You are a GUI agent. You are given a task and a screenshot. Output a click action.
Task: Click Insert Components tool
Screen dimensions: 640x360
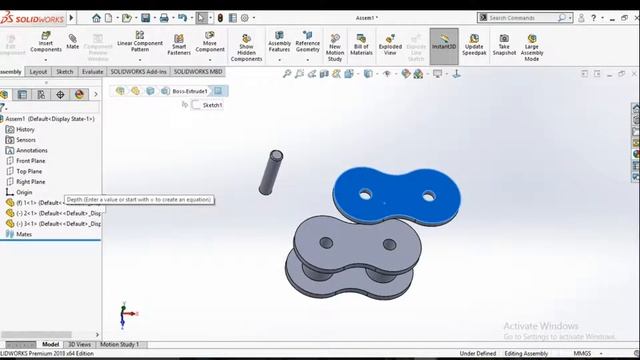click(46, 42)
